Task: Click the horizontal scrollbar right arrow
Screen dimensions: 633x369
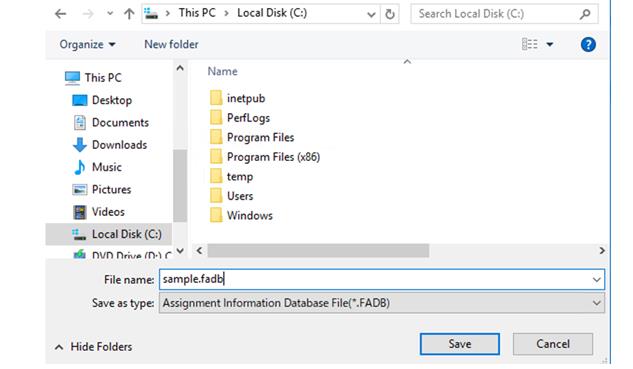Action: (x=602, y=251)
